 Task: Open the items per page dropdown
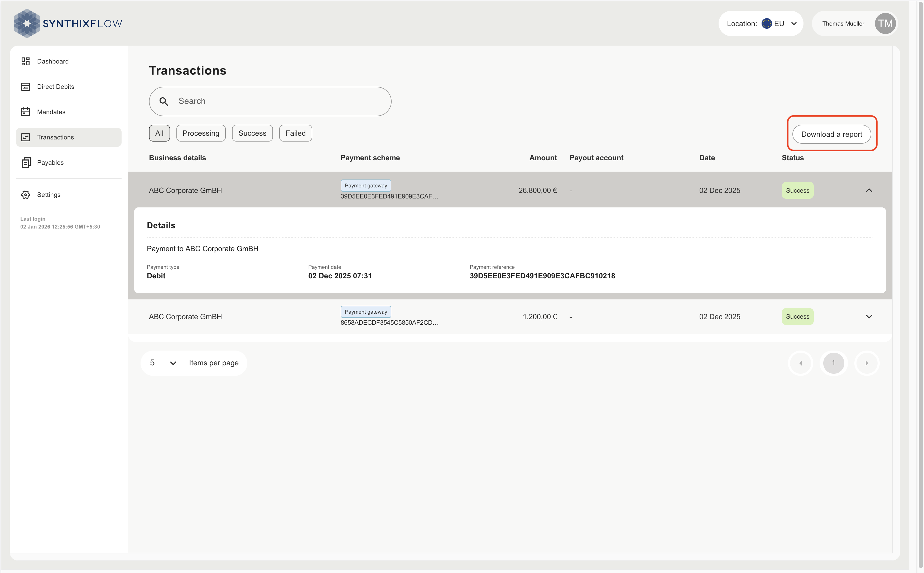[x=163, y=363]
